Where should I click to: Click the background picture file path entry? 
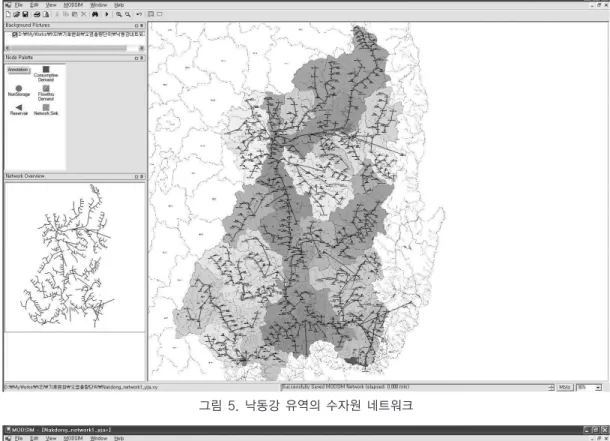[81, 35]
